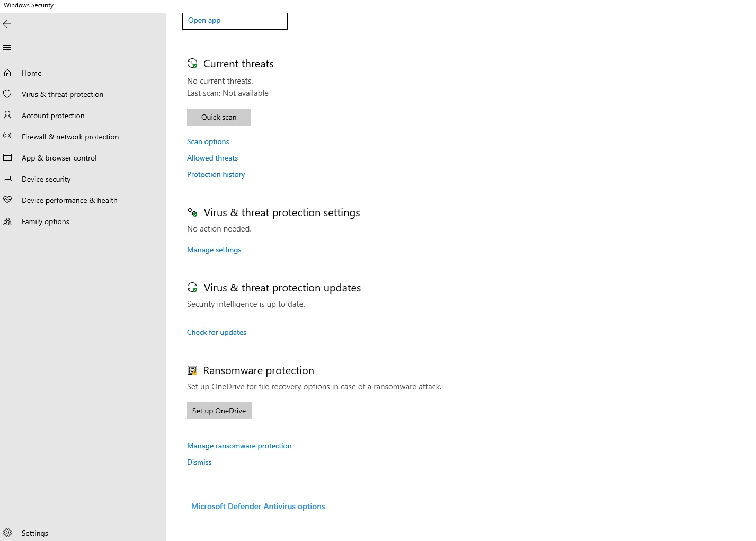This screenshot has width=756, height=541.
Task: Click the person icon for Account protection
Action: [x=7, y=116]
